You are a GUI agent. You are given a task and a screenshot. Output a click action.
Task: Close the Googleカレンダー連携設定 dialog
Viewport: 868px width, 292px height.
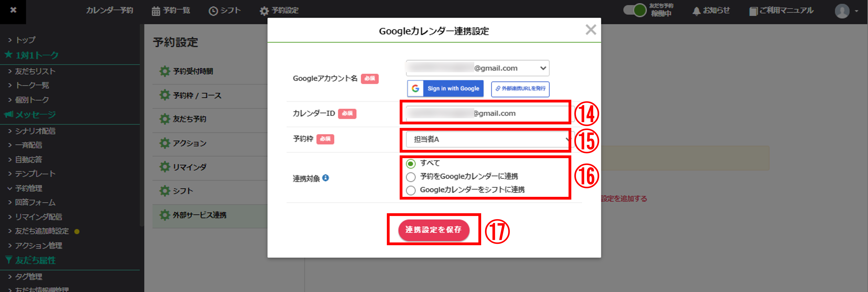591,30
